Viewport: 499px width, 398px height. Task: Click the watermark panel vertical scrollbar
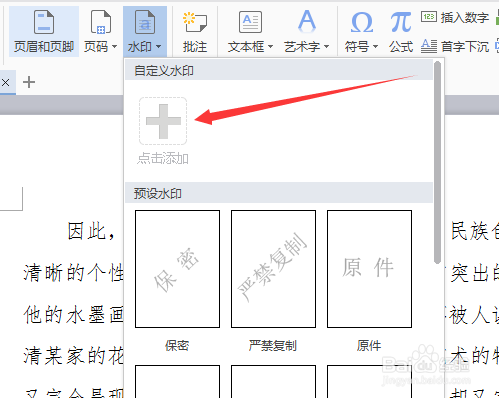(x=438, y=163)
